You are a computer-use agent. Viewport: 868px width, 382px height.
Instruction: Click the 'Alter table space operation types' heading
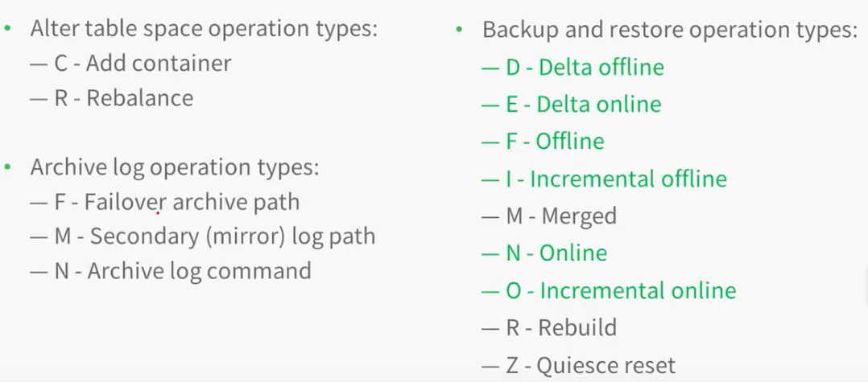(x=204, y=29)
